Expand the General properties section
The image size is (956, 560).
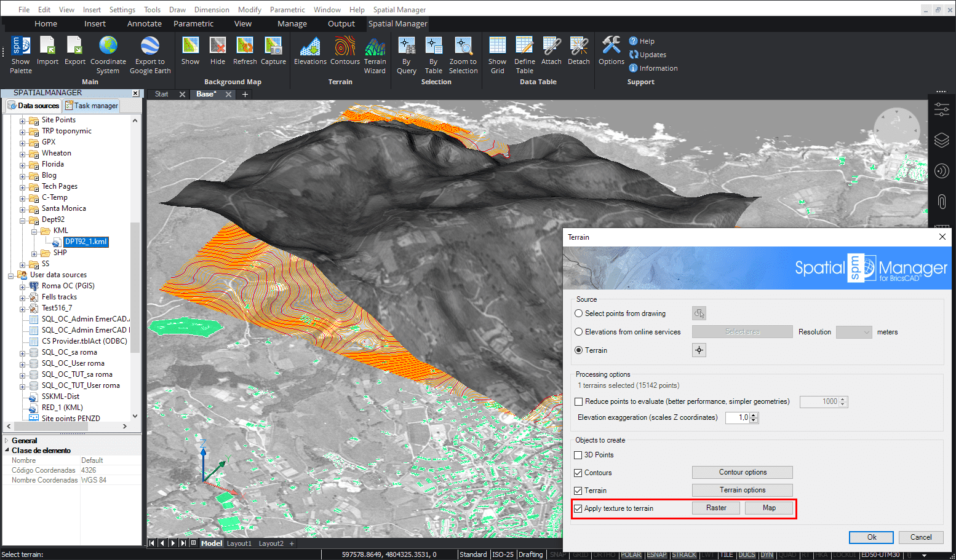7,441
